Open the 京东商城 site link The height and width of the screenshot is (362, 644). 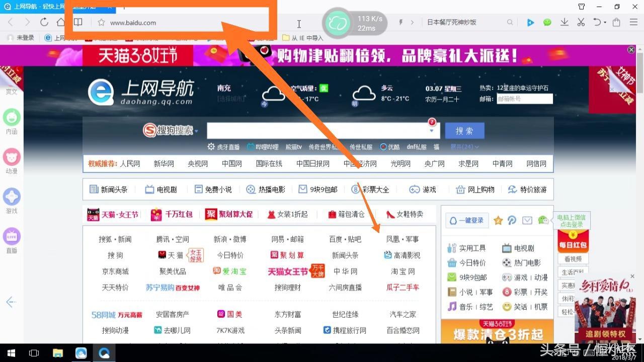point(115,271)
